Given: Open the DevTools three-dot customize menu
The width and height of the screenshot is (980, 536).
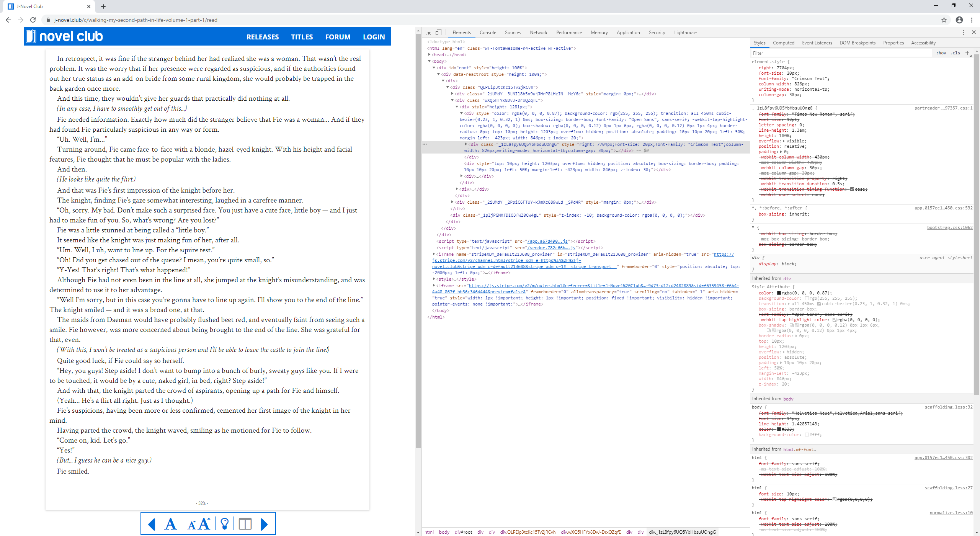Looking at the screenshot, I should 963,33.
